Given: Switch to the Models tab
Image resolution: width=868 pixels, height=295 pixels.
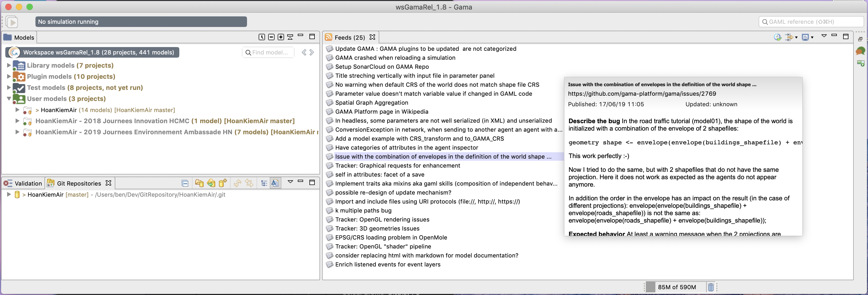Looking at the screenshot, I should pyautogui.click(x=19, y=37).
